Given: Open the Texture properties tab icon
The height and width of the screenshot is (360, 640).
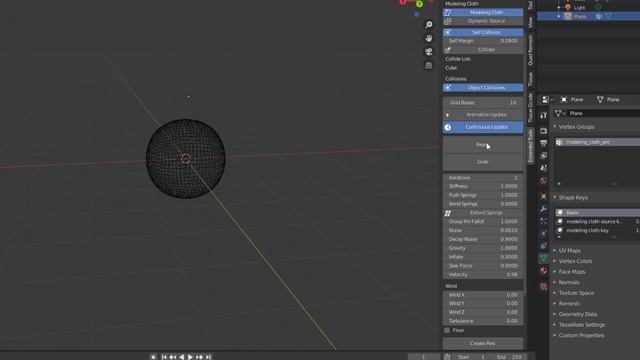Looking at the screenshot, I should (543, 287).
